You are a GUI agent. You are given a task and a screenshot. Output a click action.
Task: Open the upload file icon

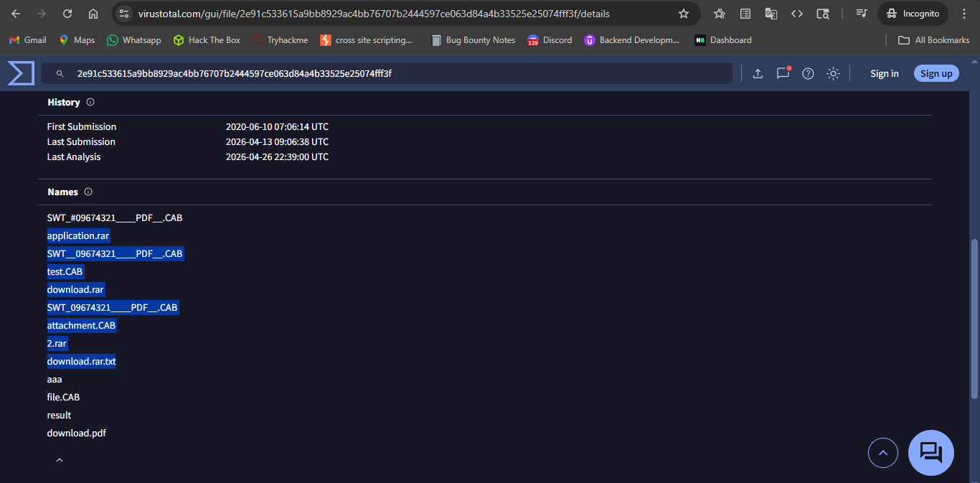tap(758, 73)
